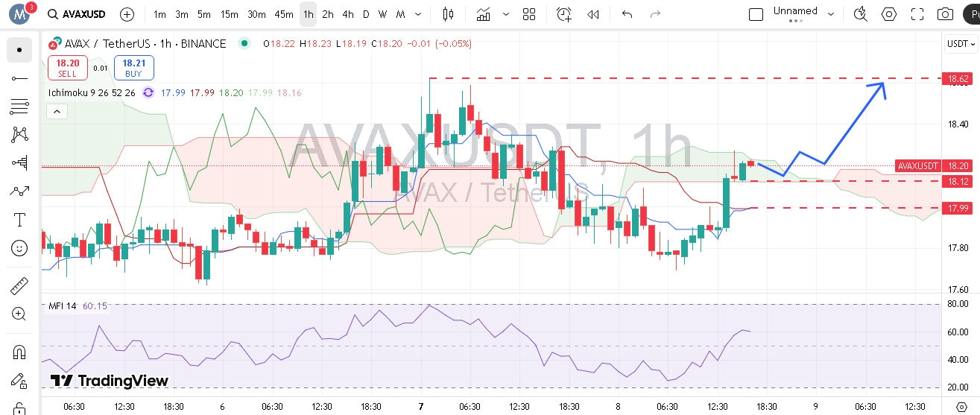Undo the last chart action

(627, 14)
